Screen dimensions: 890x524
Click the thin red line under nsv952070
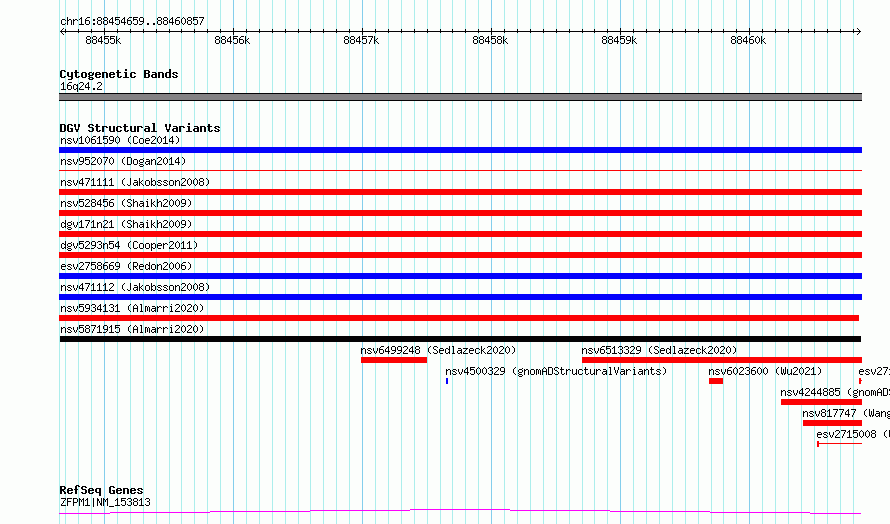460,170
